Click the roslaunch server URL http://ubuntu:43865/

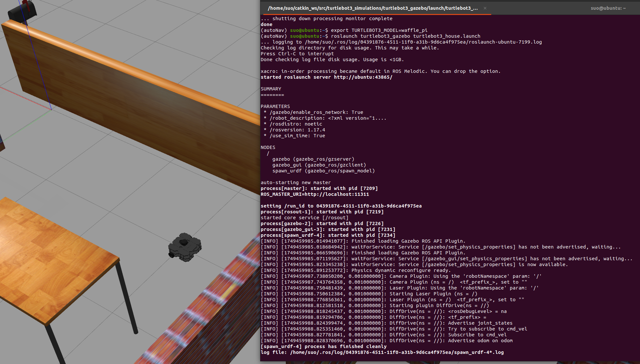[363, 77]
